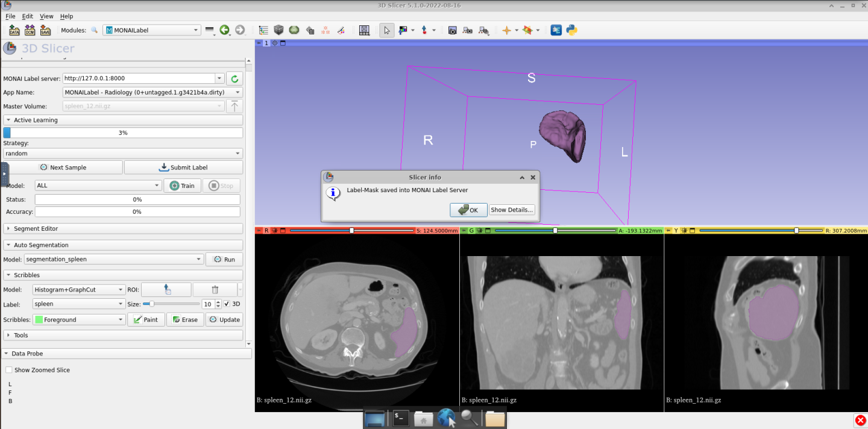Toggle the crosshair tool icon
This screenshot has width=868, height=429.
[506, 30]
